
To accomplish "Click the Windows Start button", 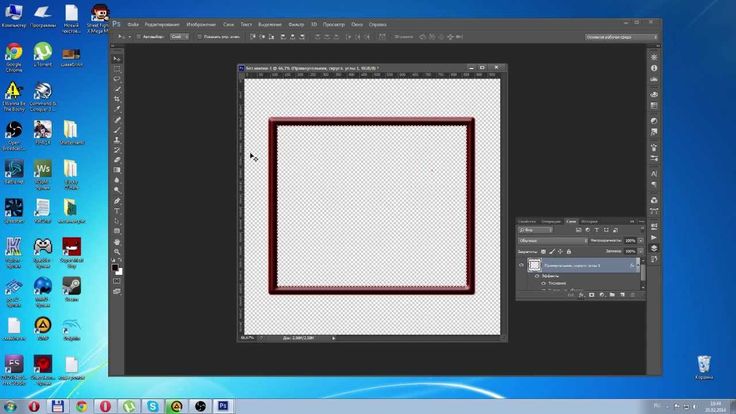I will click(x=11, y=405).
